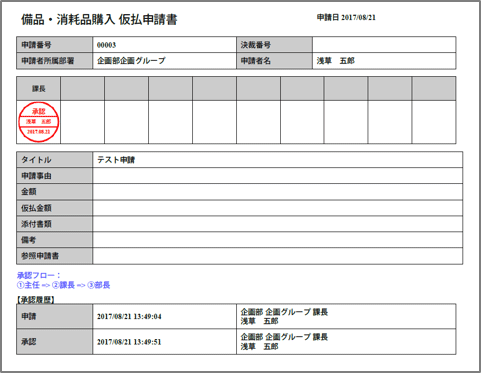Image resolution: width=482 pixels, height=374 pixels.
Task: Click the empty 添付書類 field
Action: (278, 224)
